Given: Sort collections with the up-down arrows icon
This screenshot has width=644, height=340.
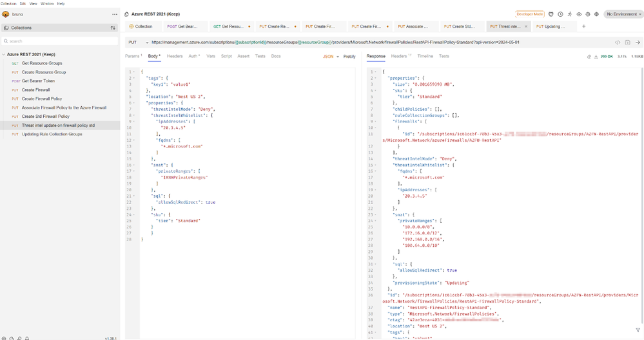Looking at the screenshot, I should 113,28.
